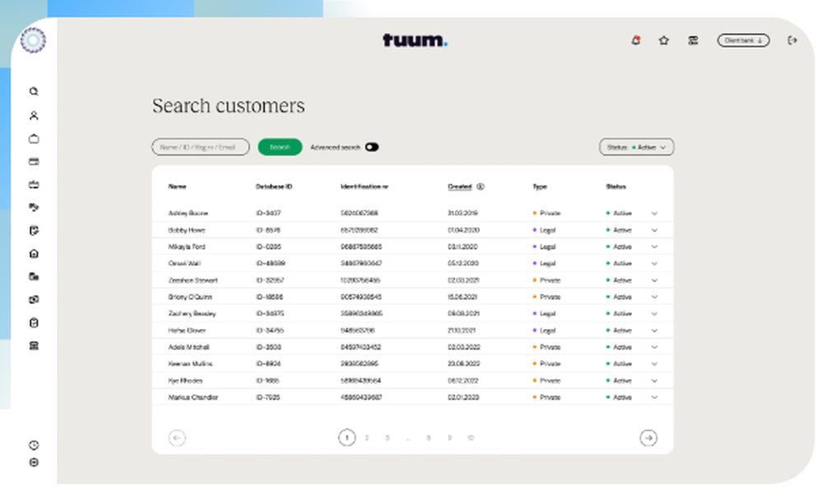
Task: Click the favorites star icon in the header
Action: 663,39
